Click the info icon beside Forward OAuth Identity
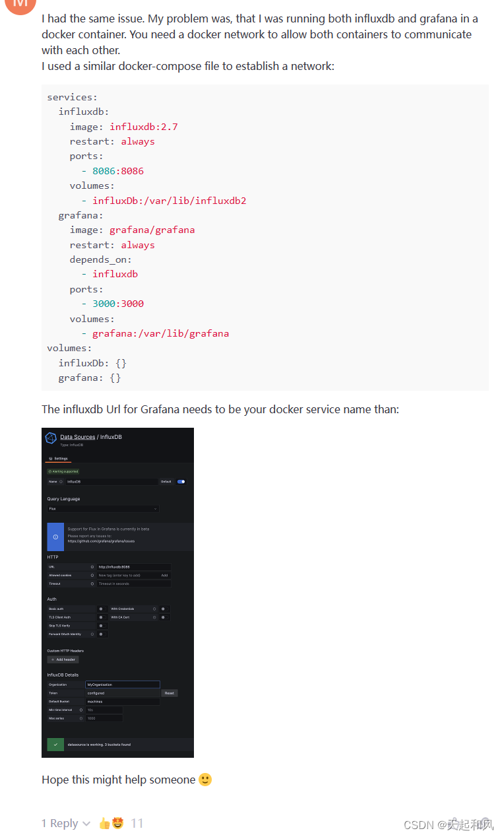The image size is (504, 837). tap(92, 634)
